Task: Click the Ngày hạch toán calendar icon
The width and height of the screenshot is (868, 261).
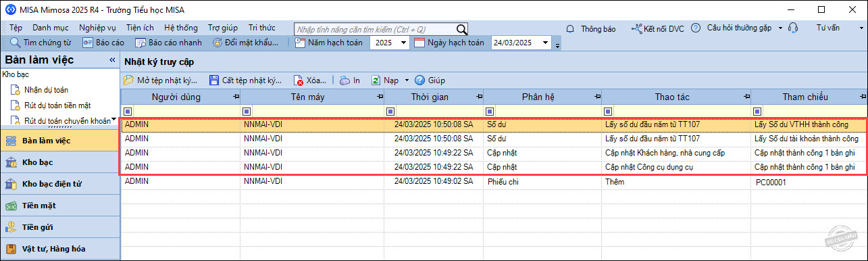Action: point(419,43)
